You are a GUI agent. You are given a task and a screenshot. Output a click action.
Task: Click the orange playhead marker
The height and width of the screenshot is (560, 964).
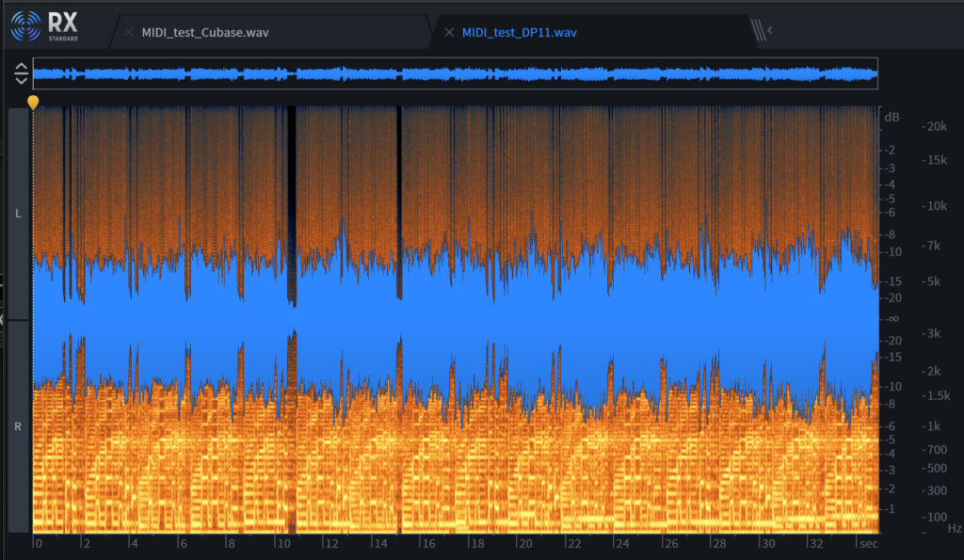coord(33,101)
